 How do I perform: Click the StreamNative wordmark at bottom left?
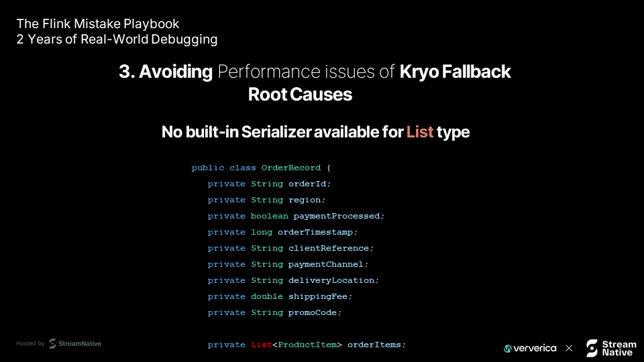pos(80,343)
